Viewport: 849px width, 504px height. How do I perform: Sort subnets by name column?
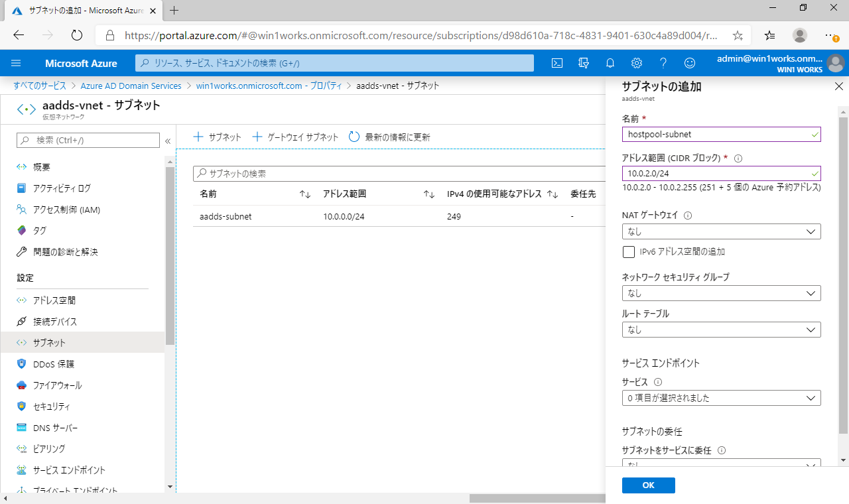coord(305,194)
